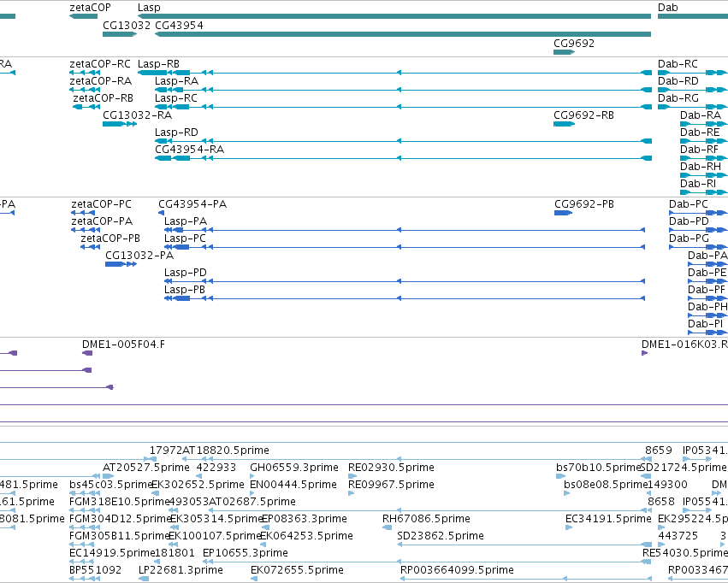Click protein label Lasp-PC

[185, 238]
